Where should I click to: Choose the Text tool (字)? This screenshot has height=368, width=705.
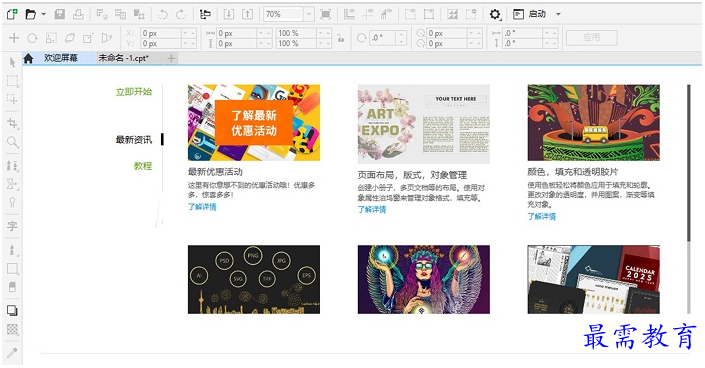(x=12, y=225)
